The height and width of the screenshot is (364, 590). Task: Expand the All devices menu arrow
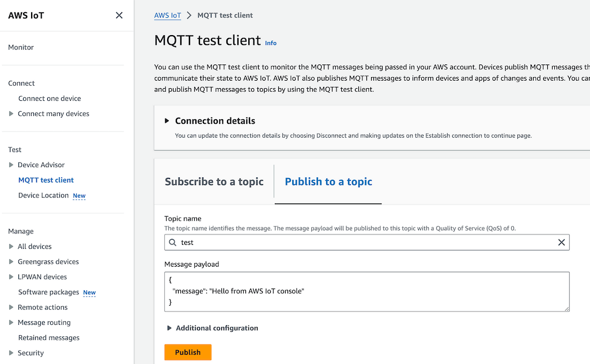(x=12, y=247)
